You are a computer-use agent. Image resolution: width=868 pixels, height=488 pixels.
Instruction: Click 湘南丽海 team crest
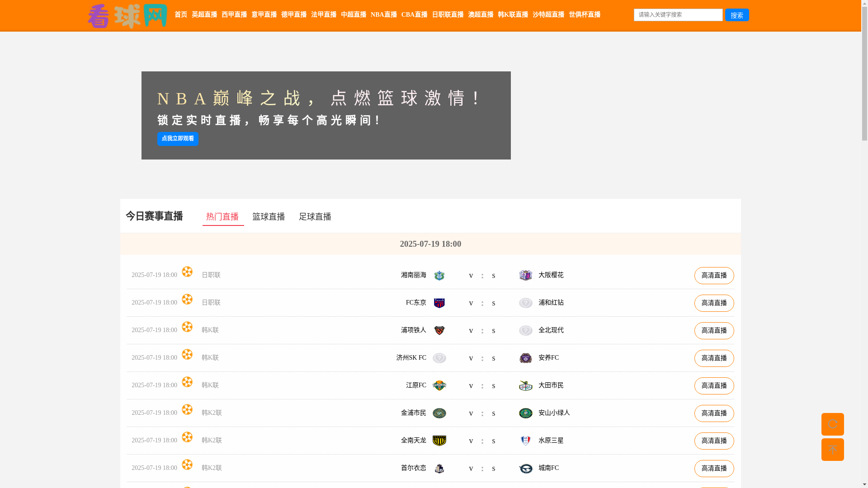click(439, 275)
